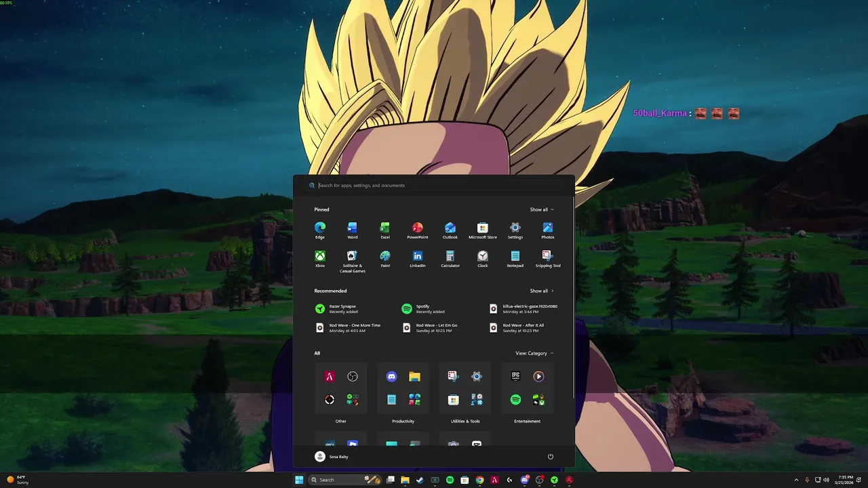868x488 pixels.
Task: Open Xbox Game Bar icon on taskbar
Action: [x=435, y=480]
